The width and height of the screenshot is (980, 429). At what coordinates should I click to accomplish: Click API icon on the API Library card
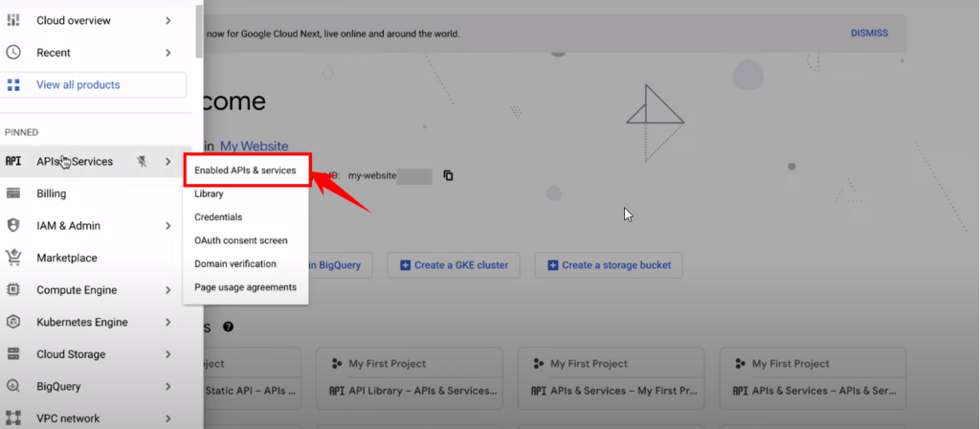coord(337,391)
